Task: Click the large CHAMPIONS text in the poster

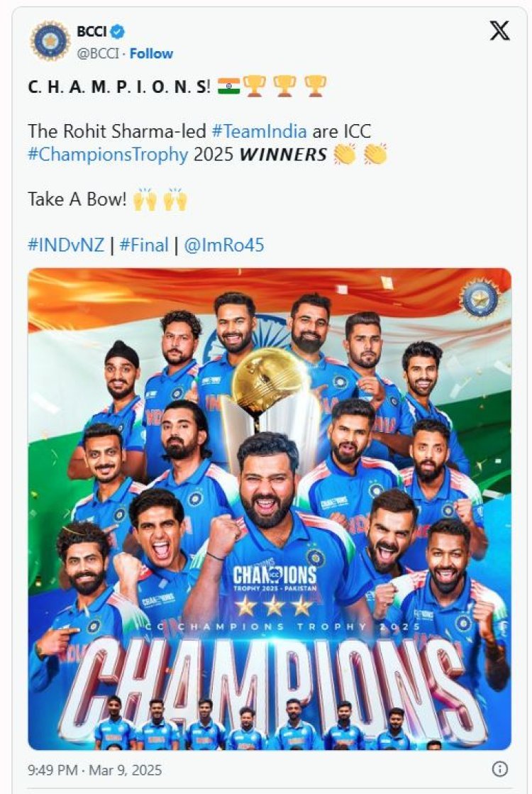Action: point(270,681)
